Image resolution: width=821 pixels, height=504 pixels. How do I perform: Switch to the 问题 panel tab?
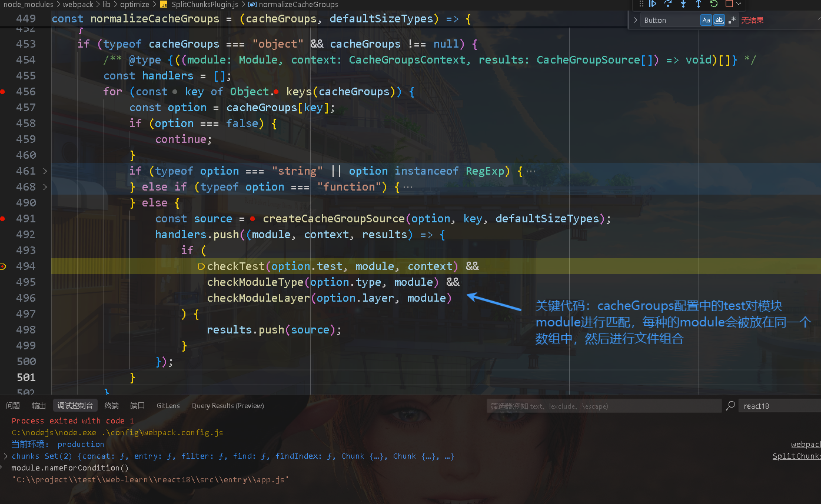pyautogui.click(x=13, y=406)
